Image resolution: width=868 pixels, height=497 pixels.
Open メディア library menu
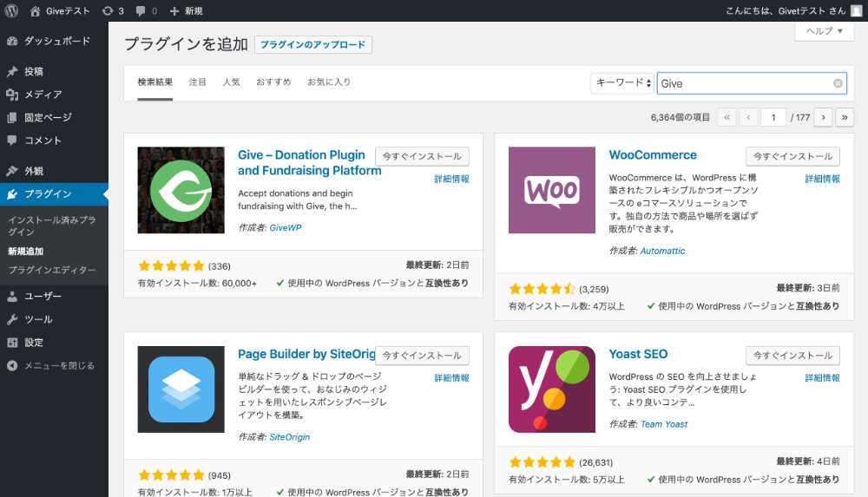(54, 95)
